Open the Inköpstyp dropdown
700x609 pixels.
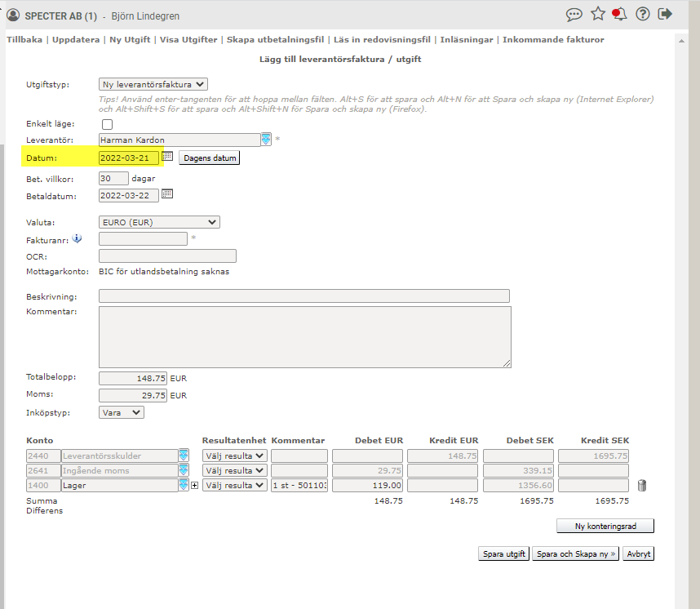121,413
